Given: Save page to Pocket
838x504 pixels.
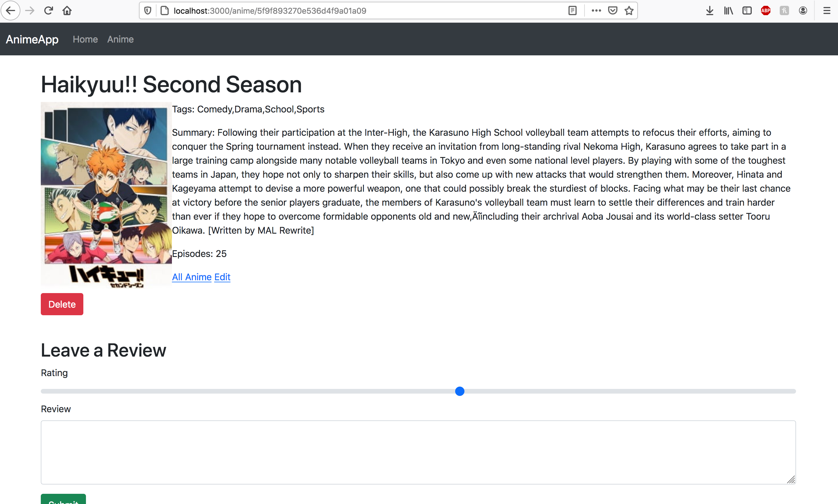Looking at the screenshot, I should [612, 10].
